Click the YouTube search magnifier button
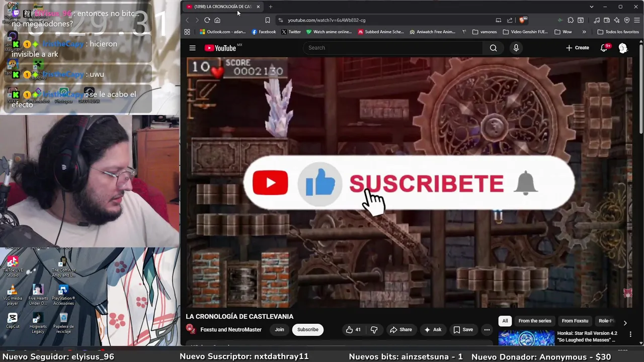 tap(493, 48)
